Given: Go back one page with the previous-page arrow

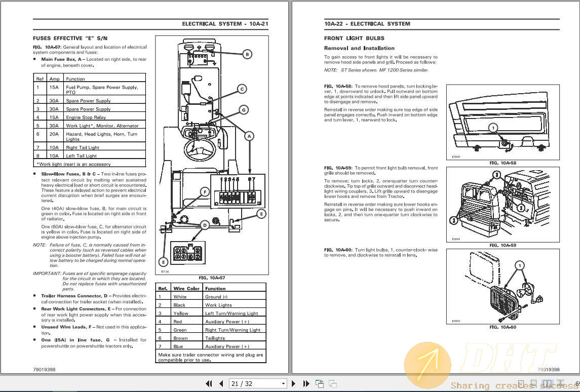Looking at the screenshot, I should 221,383.
